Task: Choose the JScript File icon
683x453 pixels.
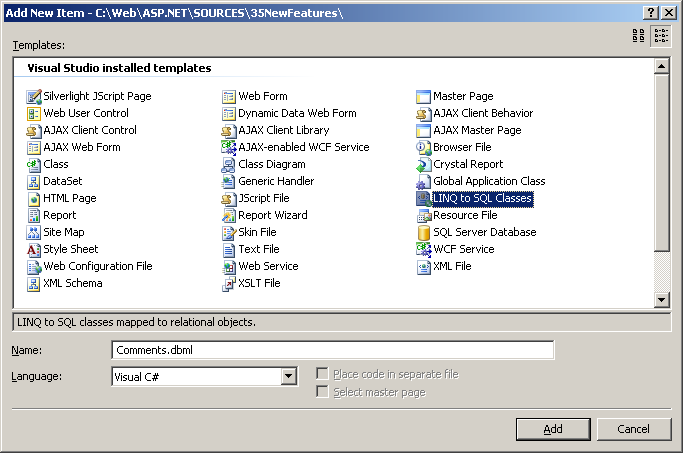Action: click(229, 198)
